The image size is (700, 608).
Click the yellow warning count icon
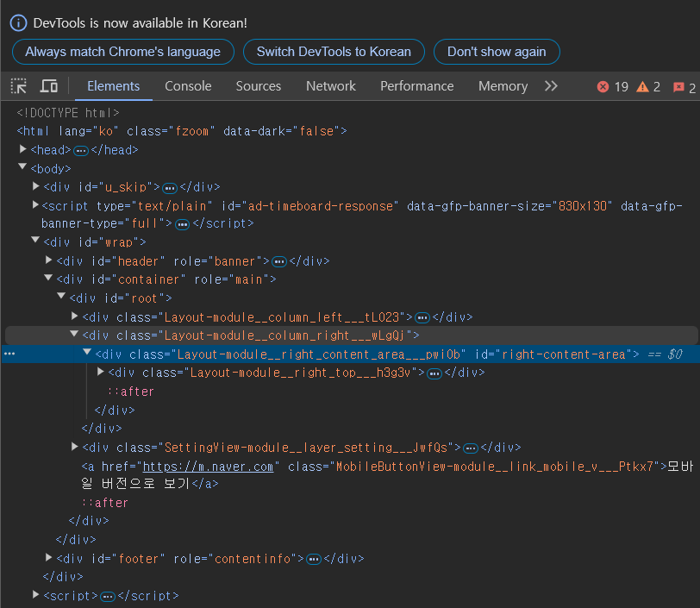pyautogui.click(x=642, y=86)
